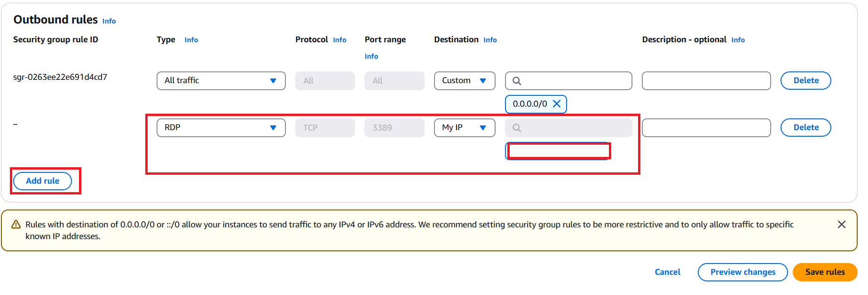This screenshot has width=868, height=295.
Task: Open Info link next to Destination column
Action: (490, 40)
